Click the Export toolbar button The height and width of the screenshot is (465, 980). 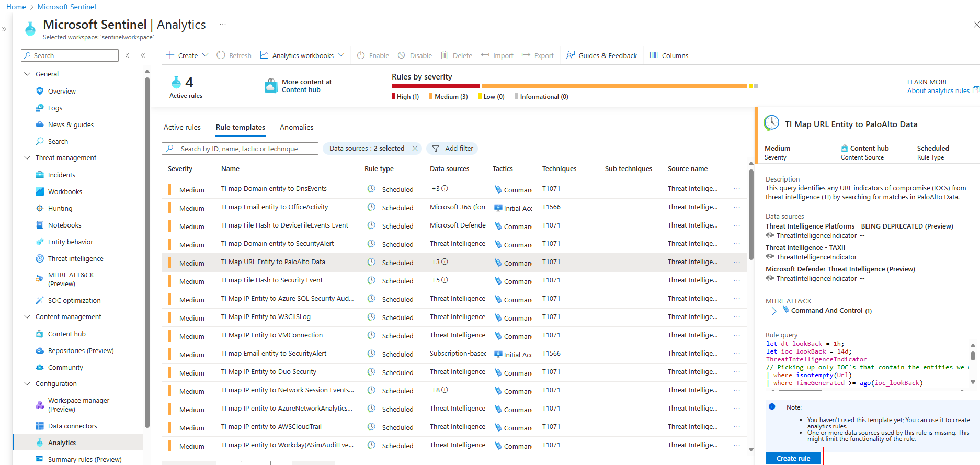[x=538, y=55]
